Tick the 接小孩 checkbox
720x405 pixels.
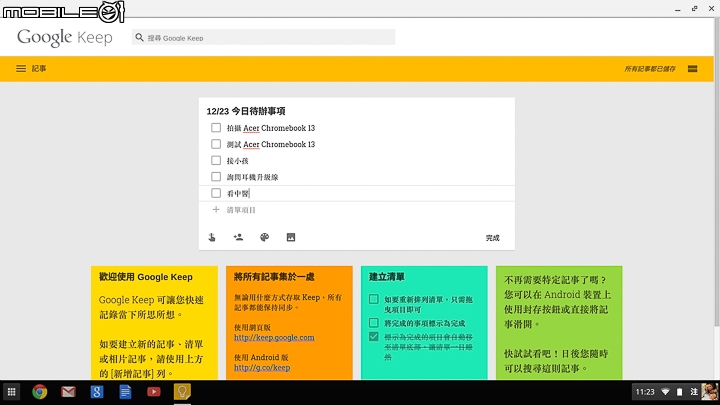(216, 160)
